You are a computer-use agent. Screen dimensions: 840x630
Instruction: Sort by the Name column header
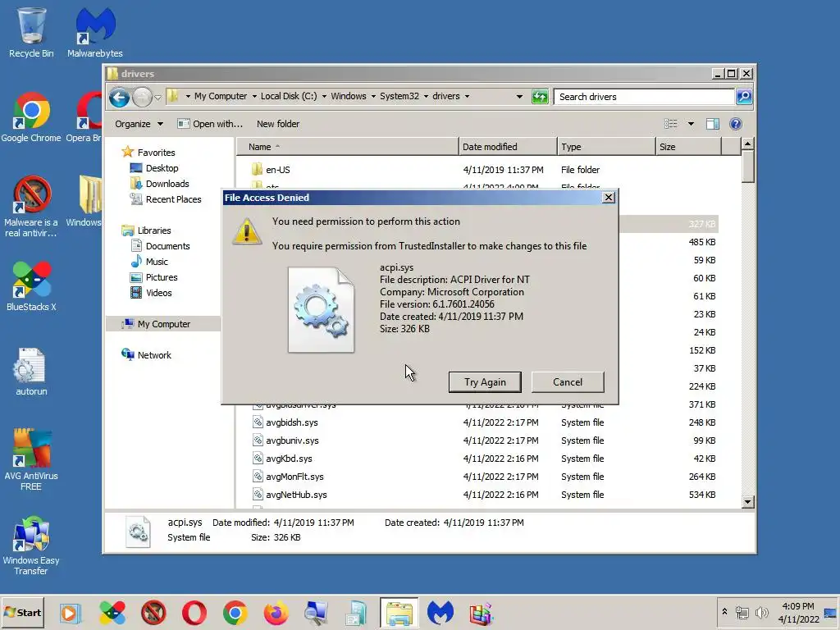347,147
